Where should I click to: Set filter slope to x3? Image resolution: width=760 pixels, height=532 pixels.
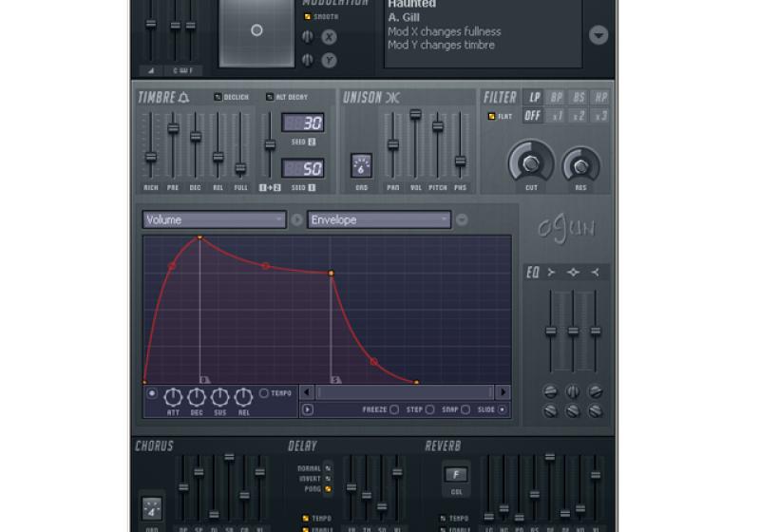[x=600, y=116]
